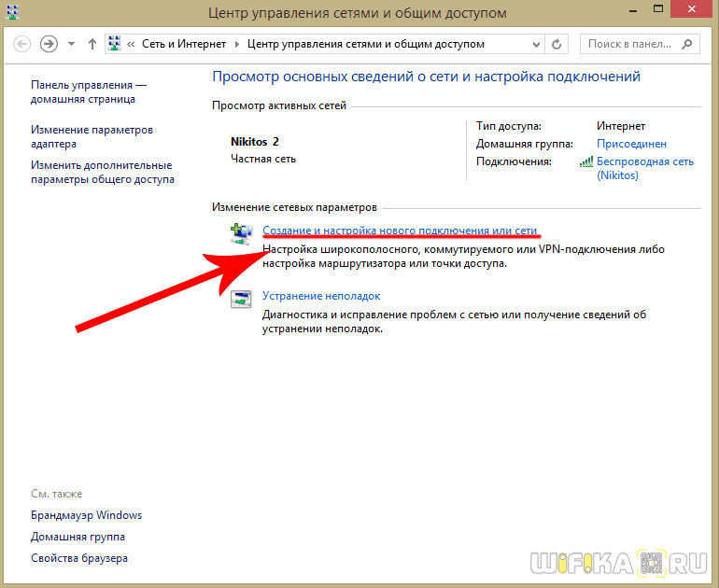Click the 'Центр управления сетями' breadcrumb

(x=366, y=44)
